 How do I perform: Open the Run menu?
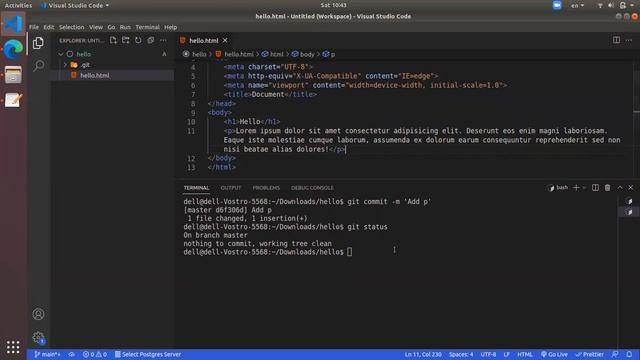tap(125, 27)
